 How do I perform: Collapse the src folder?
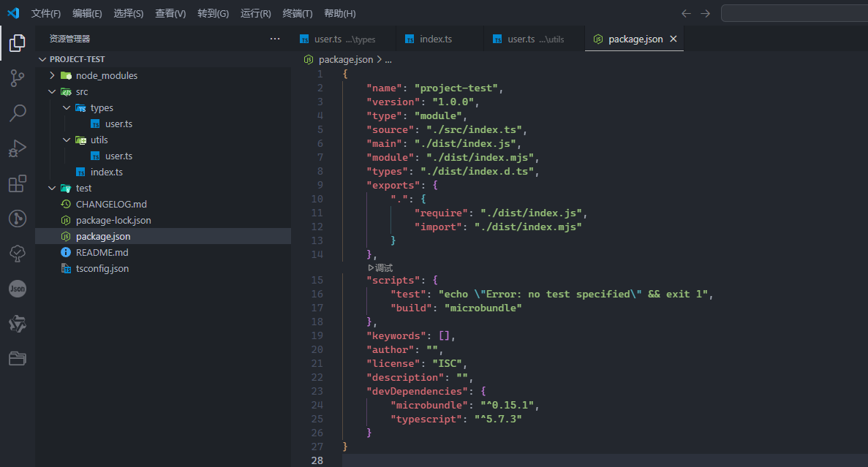click(x=52, y=92)
